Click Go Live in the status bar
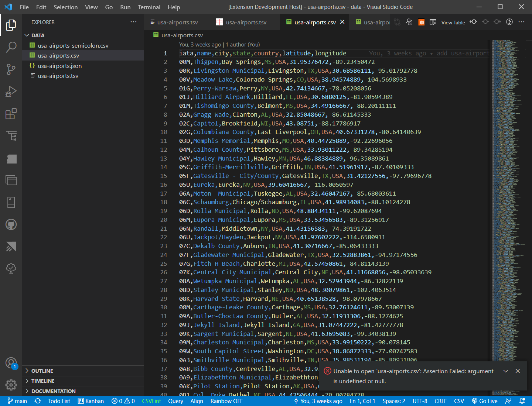 coord(484,401)
